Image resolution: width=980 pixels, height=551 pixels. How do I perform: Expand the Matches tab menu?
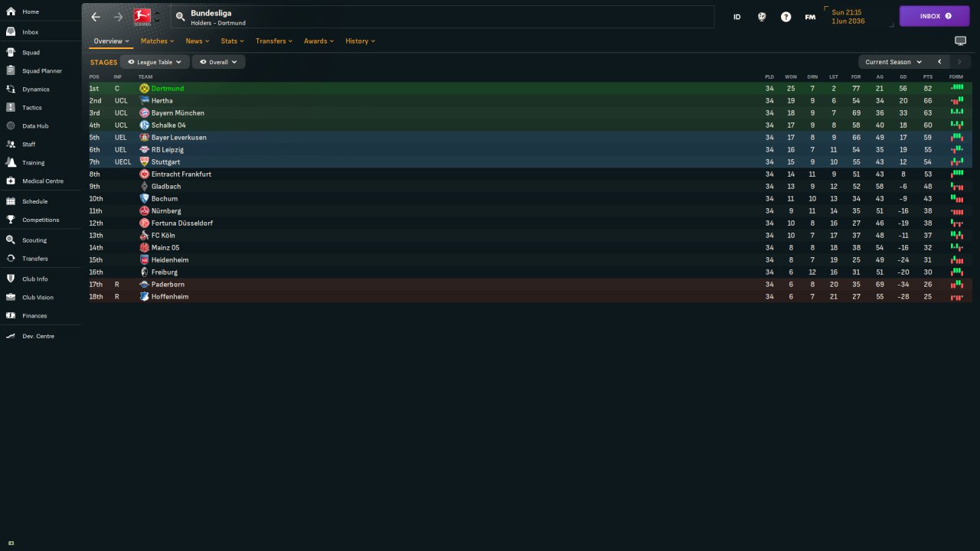pos(157,41)
